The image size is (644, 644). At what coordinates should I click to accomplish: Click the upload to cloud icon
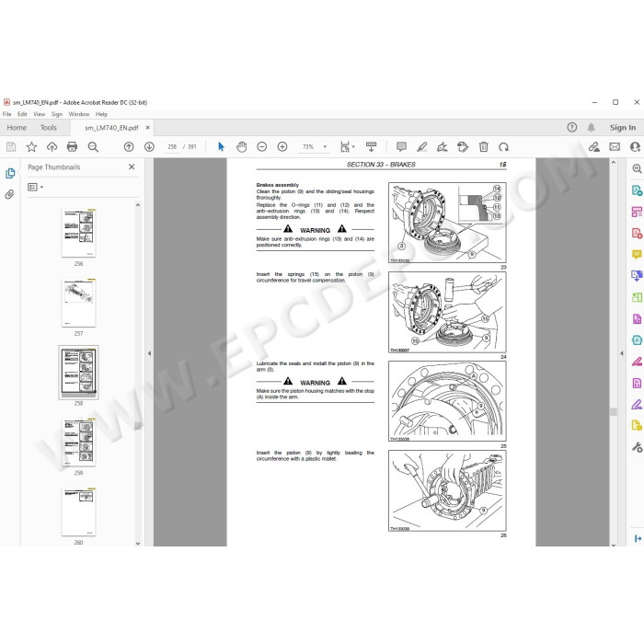pyautogui.click(x=52, y=146)
